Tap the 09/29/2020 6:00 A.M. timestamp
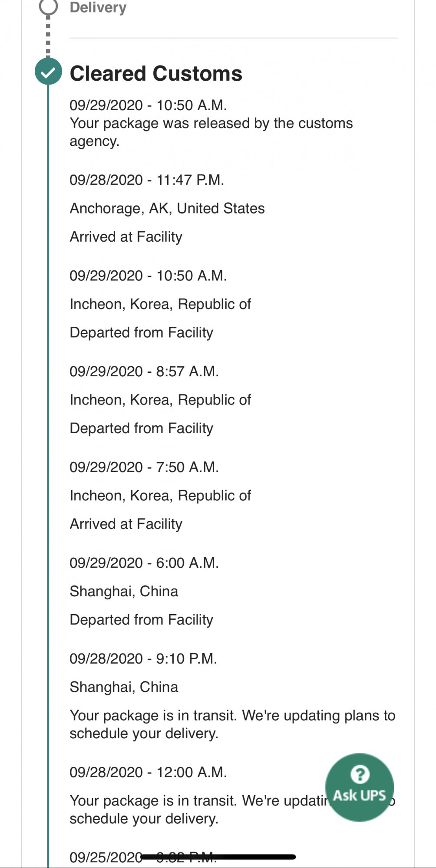 (x=144, y=563)
